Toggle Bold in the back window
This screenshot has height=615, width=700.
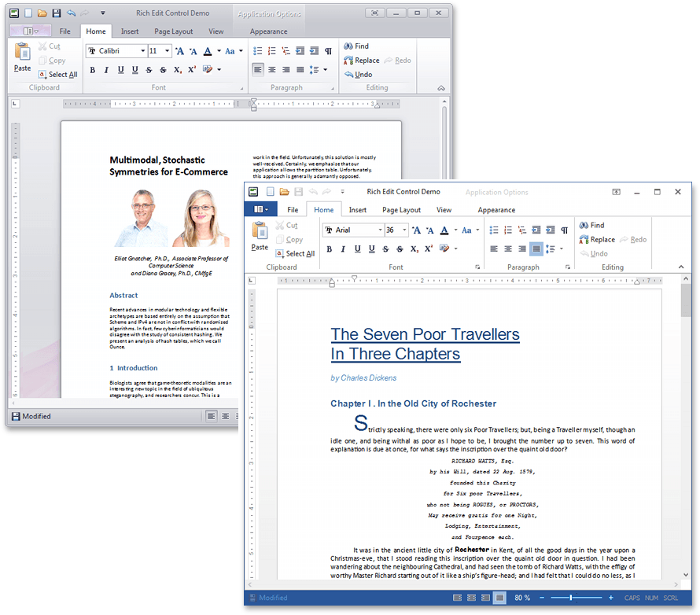tap(92, 70)
